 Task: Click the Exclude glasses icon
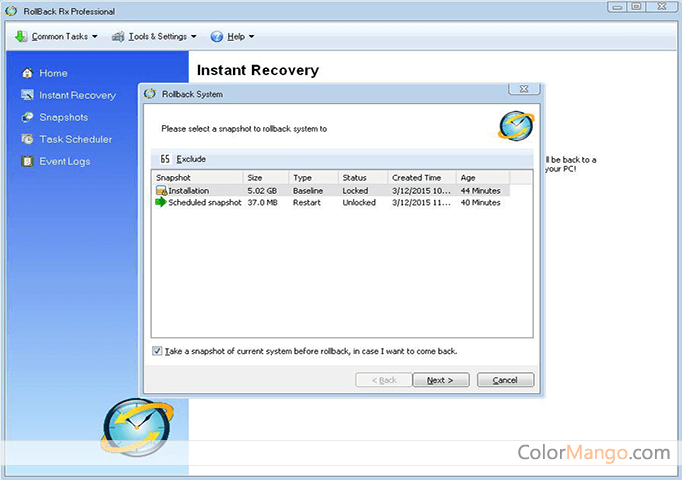point(165,159)
